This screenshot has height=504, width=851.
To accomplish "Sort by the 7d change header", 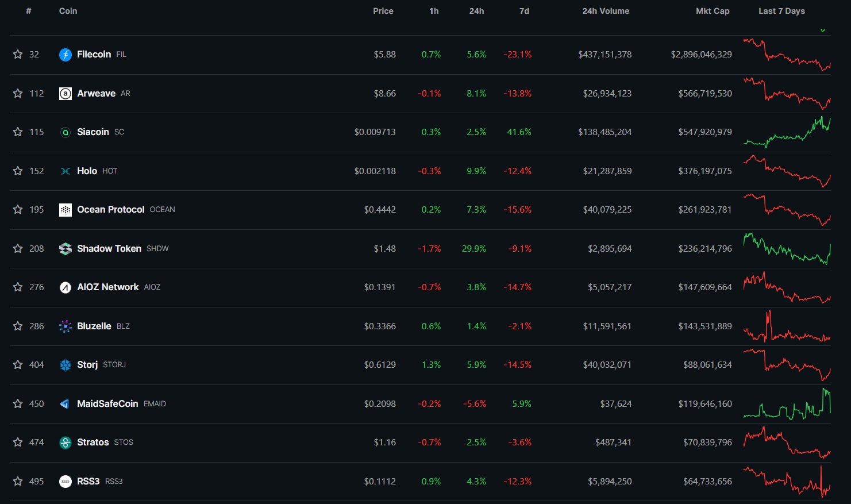I will point(524,11).
